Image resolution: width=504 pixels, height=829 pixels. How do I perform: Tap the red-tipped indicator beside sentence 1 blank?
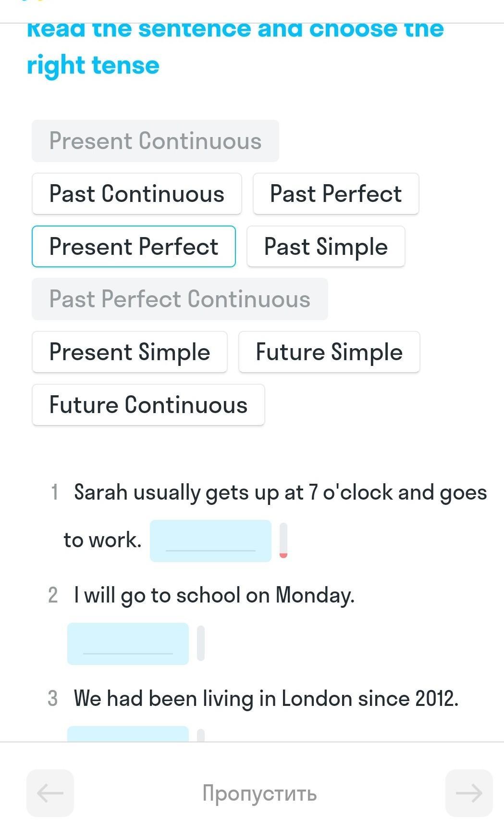click(x=283, y=540)
